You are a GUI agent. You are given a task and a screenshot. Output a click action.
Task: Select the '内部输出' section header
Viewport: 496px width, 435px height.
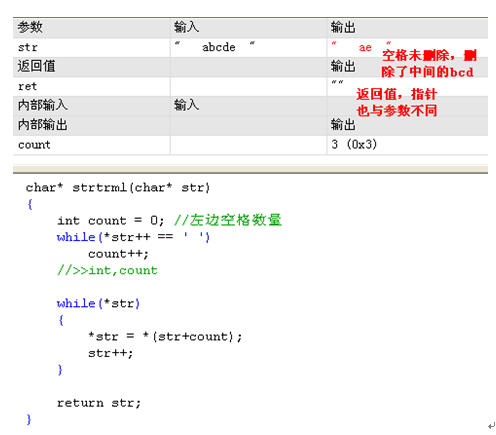point(43,125)
